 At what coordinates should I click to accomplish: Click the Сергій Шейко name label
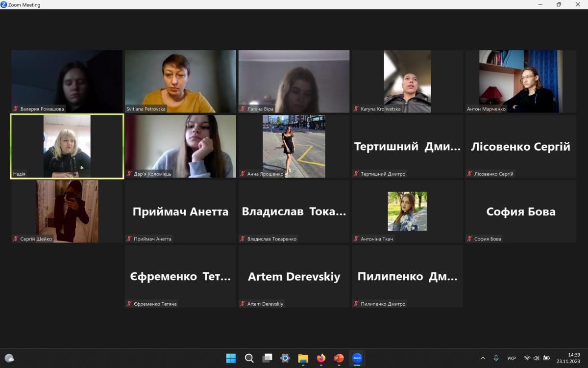(x=36, y=239)
